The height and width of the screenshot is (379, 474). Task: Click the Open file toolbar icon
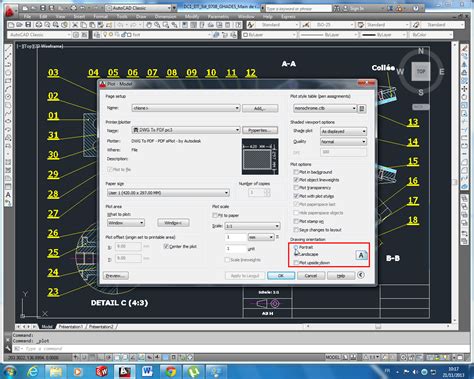[x=20, y=25]
